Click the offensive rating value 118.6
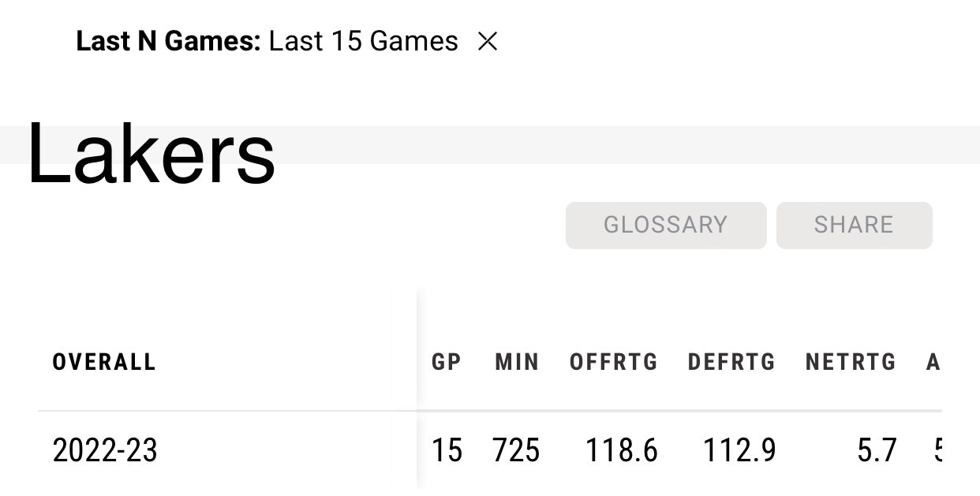Image resolution: width=980 pixels, height=496 pixels. (621, 451)
